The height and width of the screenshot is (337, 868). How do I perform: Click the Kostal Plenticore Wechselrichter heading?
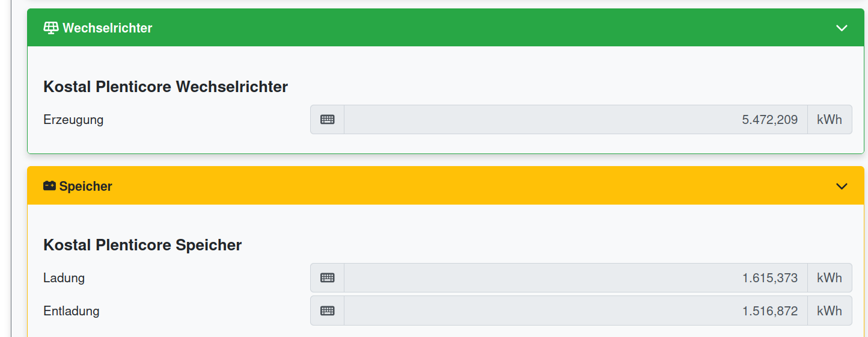[165, 87]
